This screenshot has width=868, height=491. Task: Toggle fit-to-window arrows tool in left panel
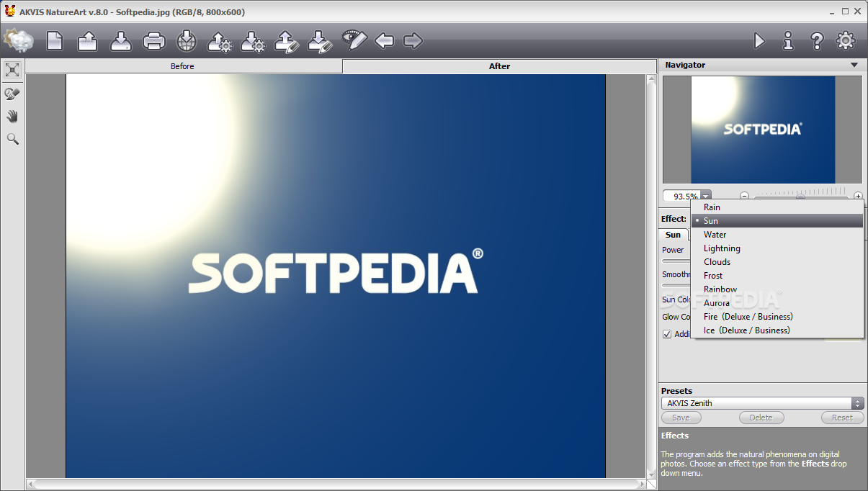12,69
